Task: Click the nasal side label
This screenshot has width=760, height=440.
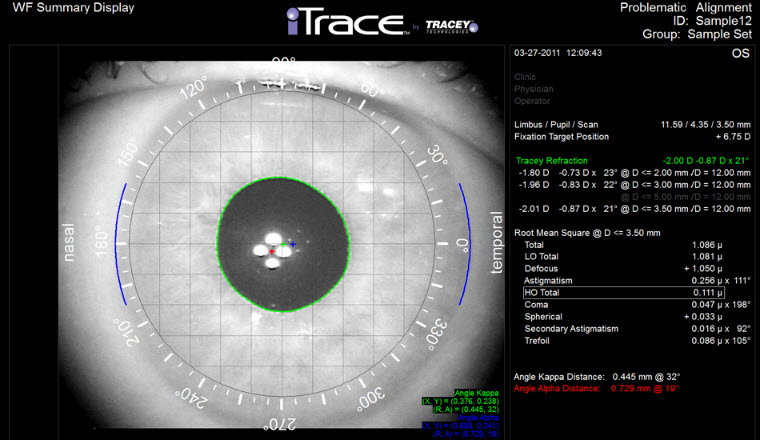Action: 68,242
